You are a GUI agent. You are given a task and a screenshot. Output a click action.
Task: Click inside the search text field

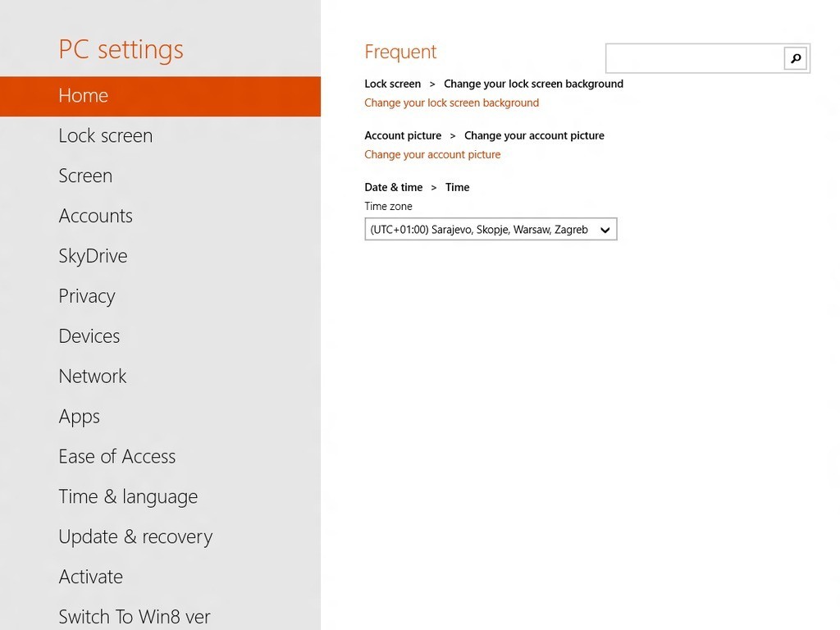[695, 58]
